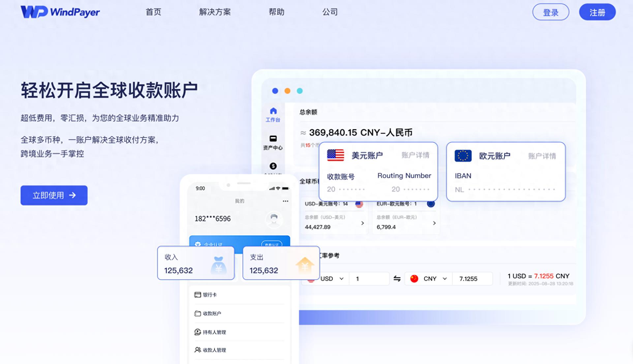The width and height of the screenshot is (633, 364).
Task: Click the 6,799.4 EUR balance value
Action: coord(386,227)
